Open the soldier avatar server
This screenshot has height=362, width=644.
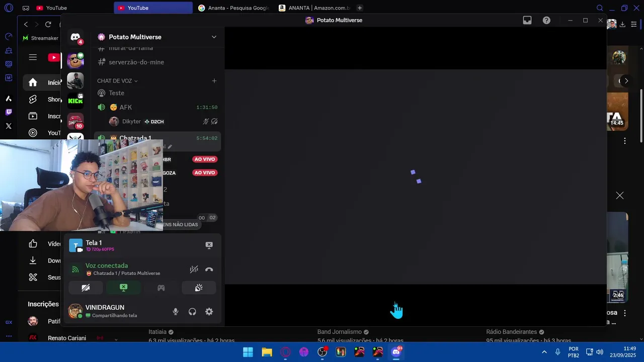(x=75, y=80)
